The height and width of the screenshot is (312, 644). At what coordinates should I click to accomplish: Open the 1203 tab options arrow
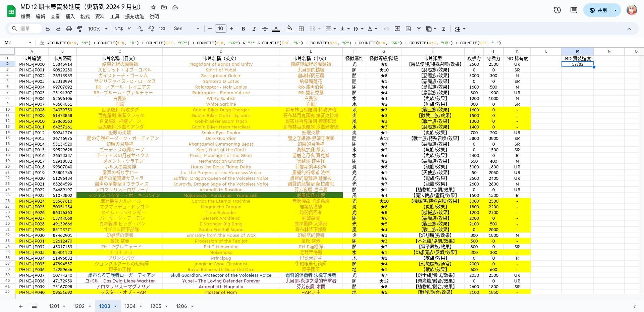point(115,306)
